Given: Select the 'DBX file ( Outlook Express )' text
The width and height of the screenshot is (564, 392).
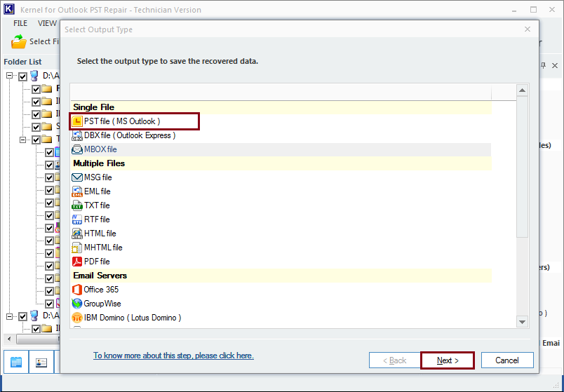Looking at the screenshot, I should coord(130,135).
